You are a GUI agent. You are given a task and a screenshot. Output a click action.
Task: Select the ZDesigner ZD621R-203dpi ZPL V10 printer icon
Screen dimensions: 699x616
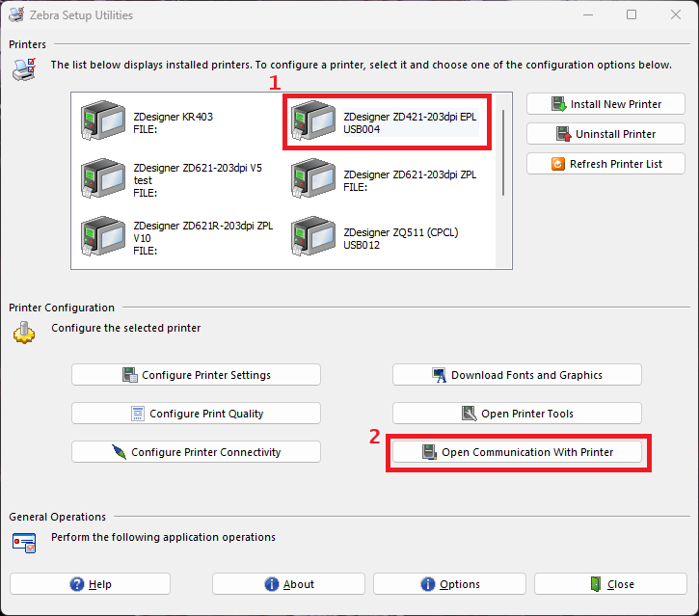pyautogui.click(x=103, y=237)
